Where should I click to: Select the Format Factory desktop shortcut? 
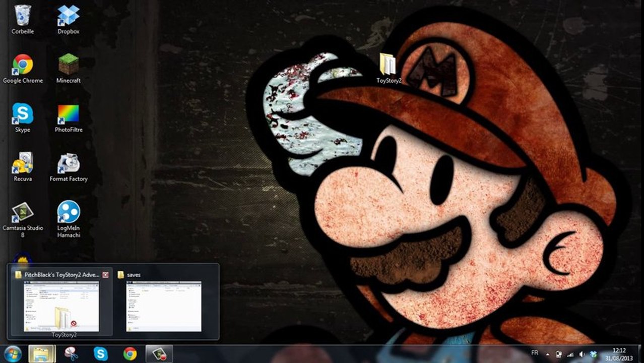[x=69, y=167]
